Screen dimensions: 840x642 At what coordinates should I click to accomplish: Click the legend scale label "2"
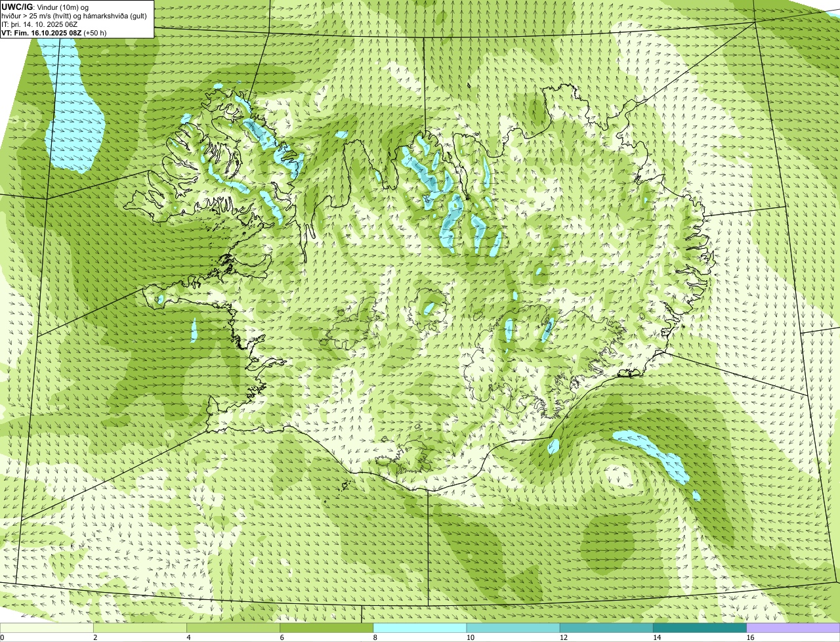click(95, 638)
